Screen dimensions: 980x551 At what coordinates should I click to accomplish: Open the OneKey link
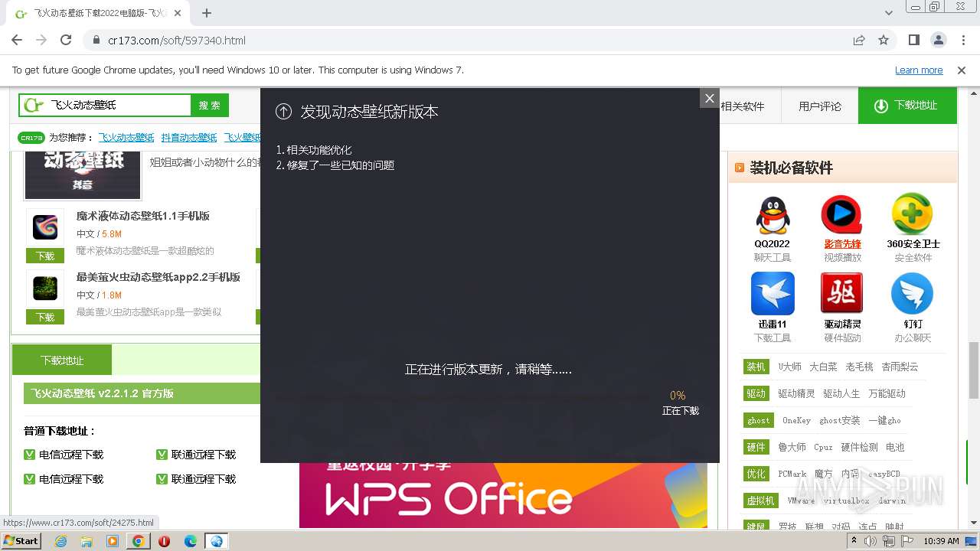796,420
